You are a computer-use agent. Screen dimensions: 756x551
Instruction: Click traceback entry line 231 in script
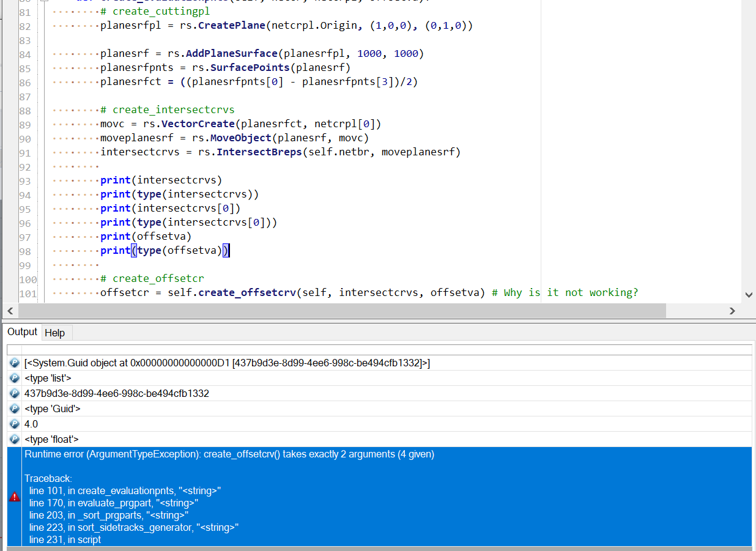coord(65,540)
